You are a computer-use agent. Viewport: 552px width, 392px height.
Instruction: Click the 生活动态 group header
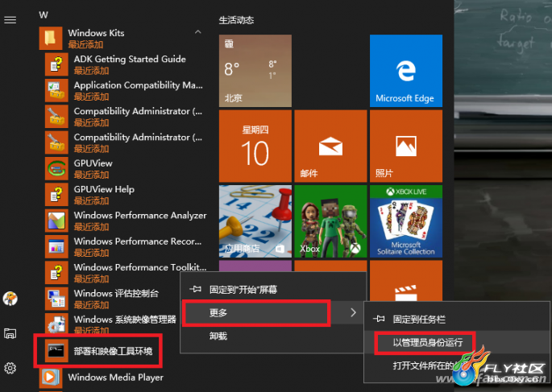coord(236,20)
